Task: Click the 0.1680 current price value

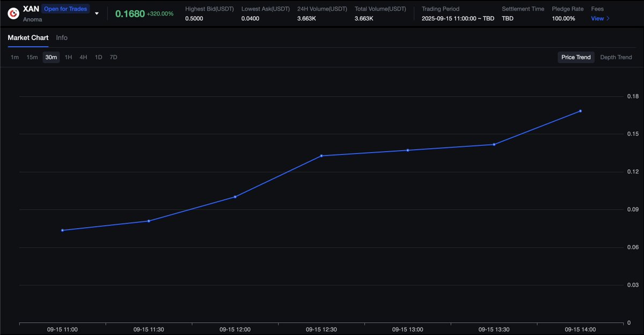Action: pos(130,13)
